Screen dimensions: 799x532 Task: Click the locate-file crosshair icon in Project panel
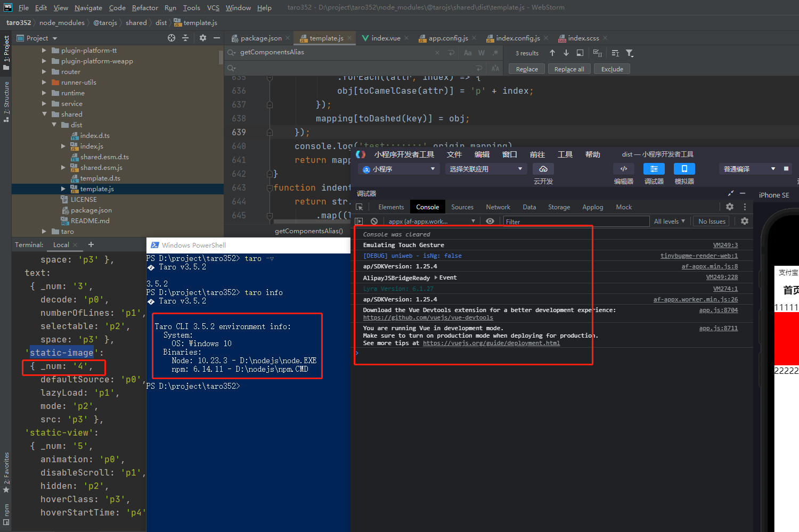(172, 38)
